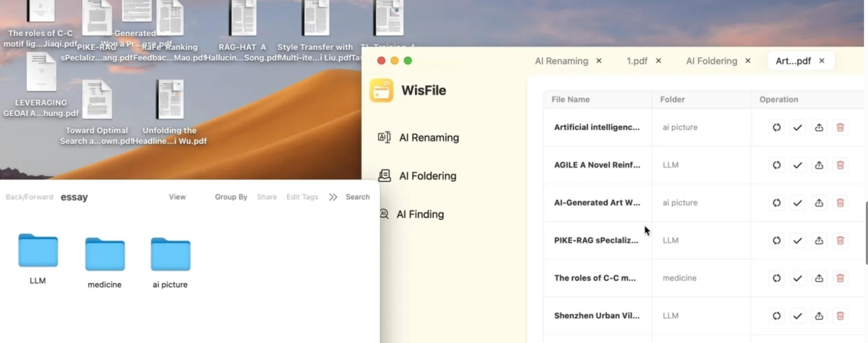Select Unfolding the Headline...i Wu.pdf on desktop
This screenshot has height=343, width=868.
(169, 112)
